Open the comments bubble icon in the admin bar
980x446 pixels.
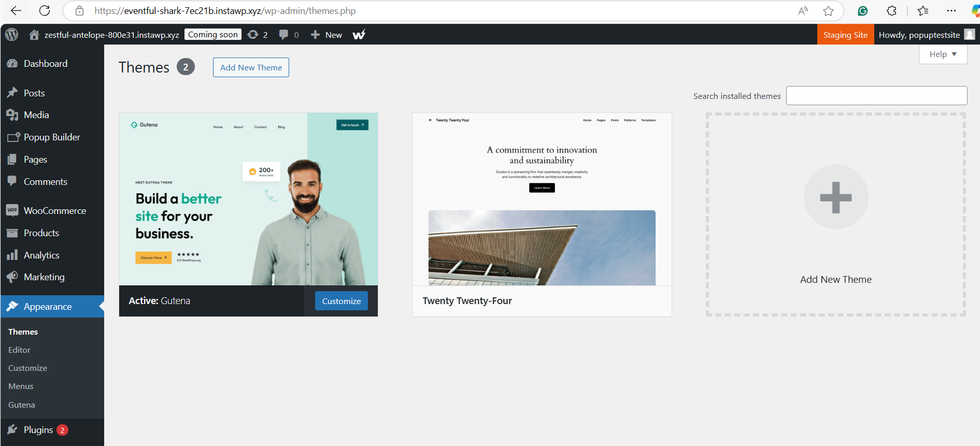tap(283, 35)
